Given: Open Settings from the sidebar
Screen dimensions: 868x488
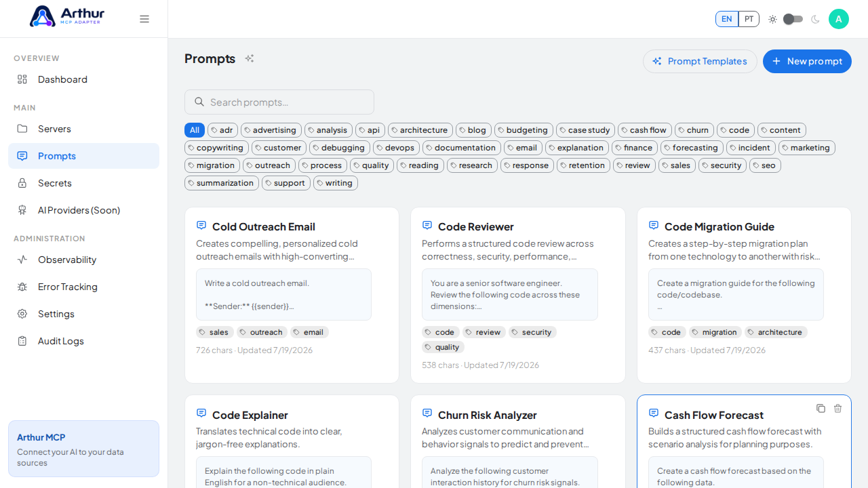Looking at the screenshot, I should coord(83,314).
